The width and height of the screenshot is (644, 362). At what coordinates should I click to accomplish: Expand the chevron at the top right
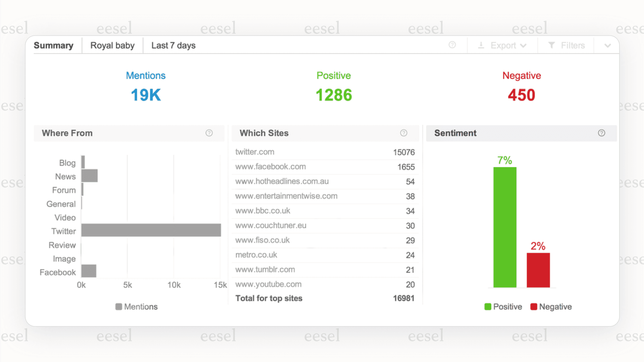coord(607,45)
